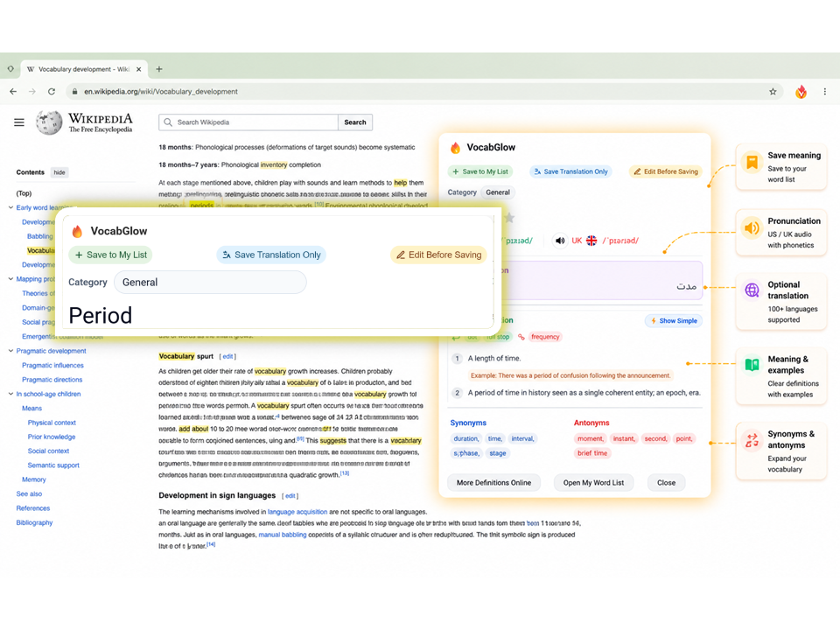Click the Save meaning bookmark icon
The image size is (840, 630).
(752, 163)
